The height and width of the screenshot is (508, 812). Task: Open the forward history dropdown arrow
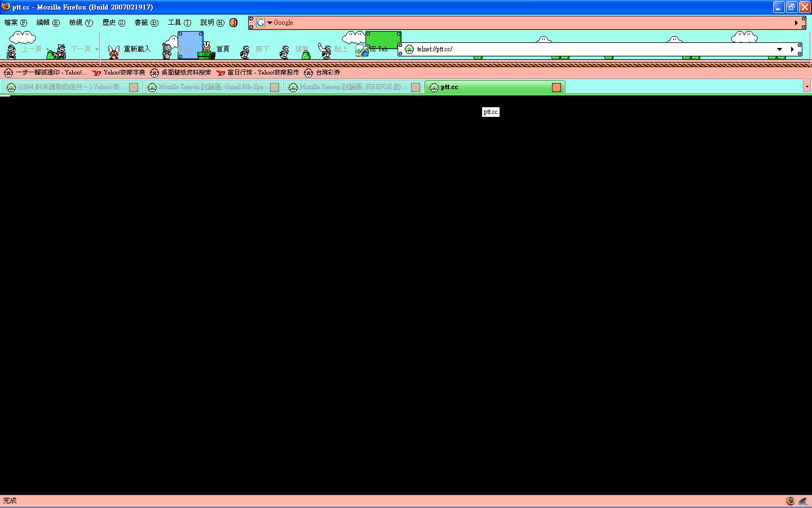pyautogui.click(x=96, y=50)
